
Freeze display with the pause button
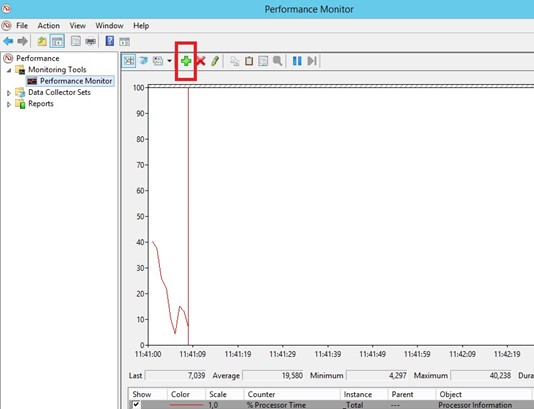click(x=297, y=61)
